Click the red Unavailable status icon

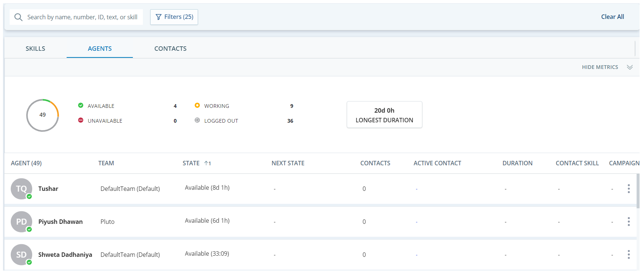tap(81, 120)
